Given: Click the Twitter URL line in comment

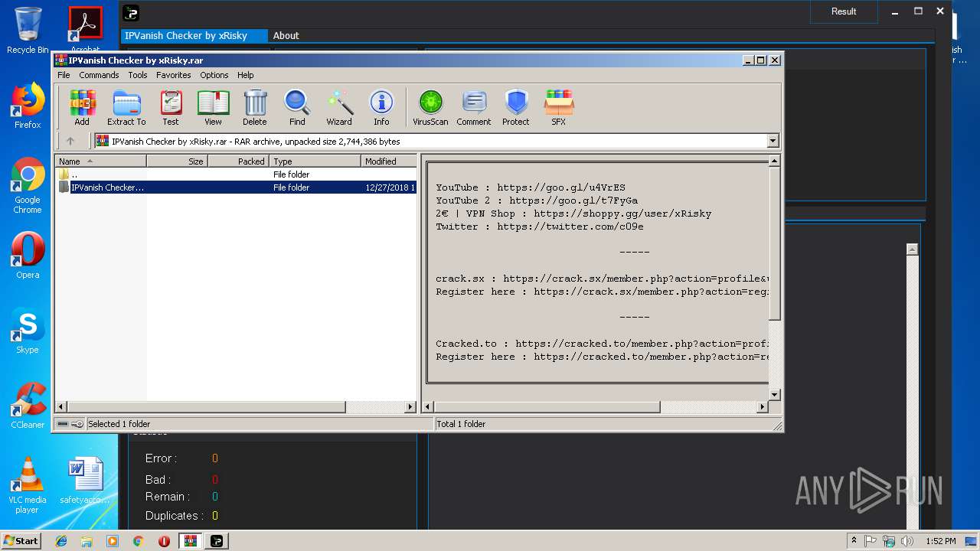Looking at the screenshot, I should click(540, 227).
